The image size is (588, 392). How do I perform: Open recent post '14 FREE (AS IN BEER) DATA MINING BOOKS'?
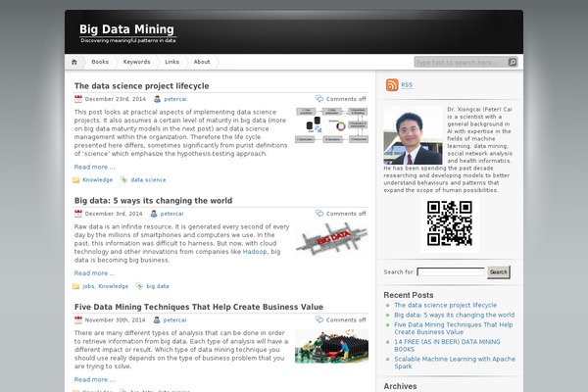click(x=447, y=346)
